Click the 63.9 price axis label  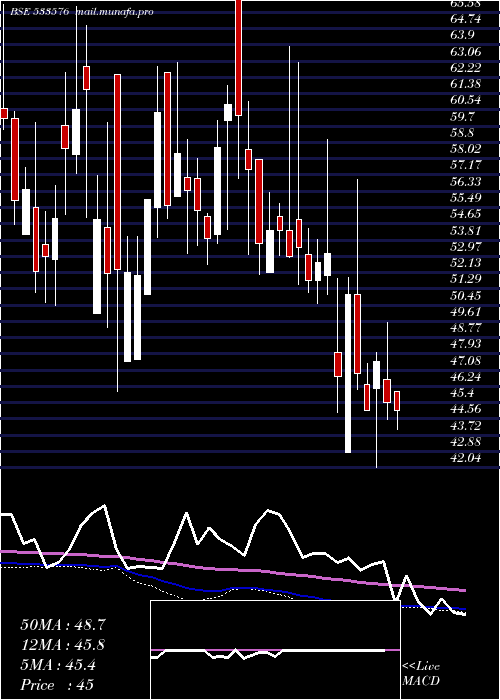[x=462, y=35]
